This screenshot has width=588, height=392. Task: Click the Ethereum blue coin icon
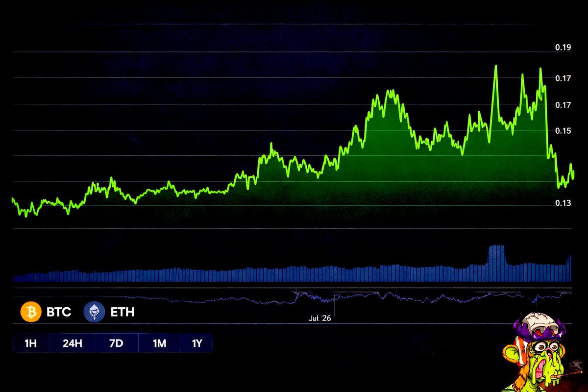94,312
